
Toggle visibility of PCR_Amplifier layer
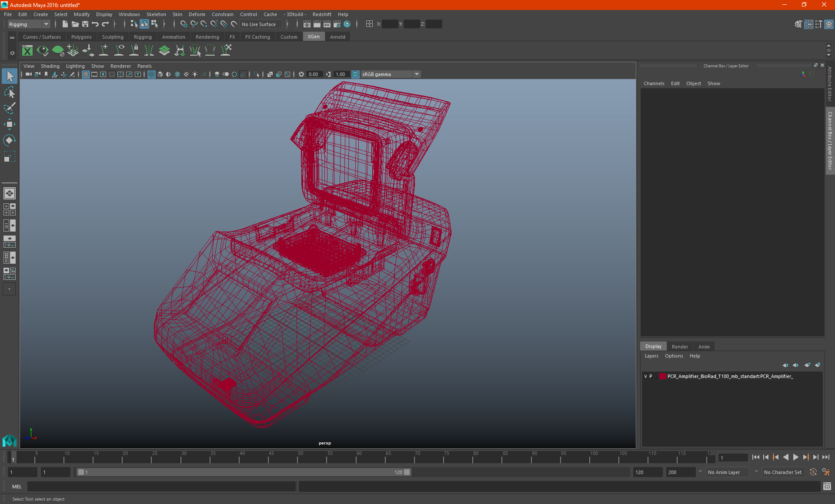pos(645,376)
